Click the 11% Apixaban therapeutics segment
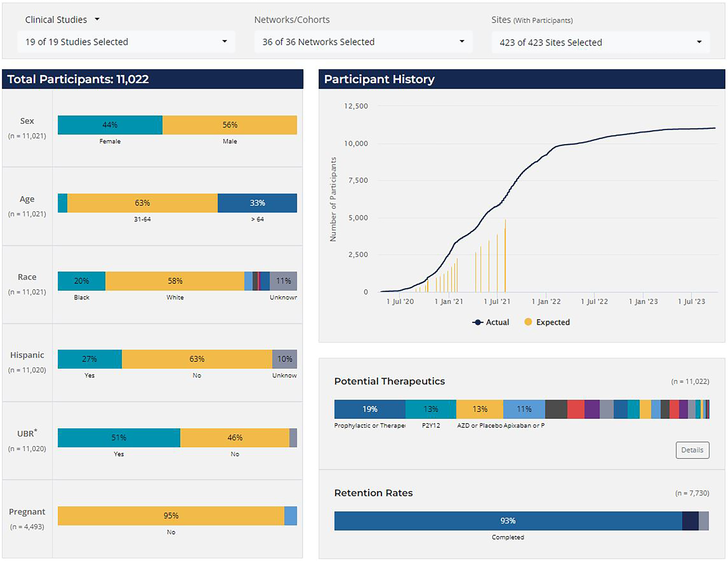The image size is (728, 561). [x=524, y=409]
